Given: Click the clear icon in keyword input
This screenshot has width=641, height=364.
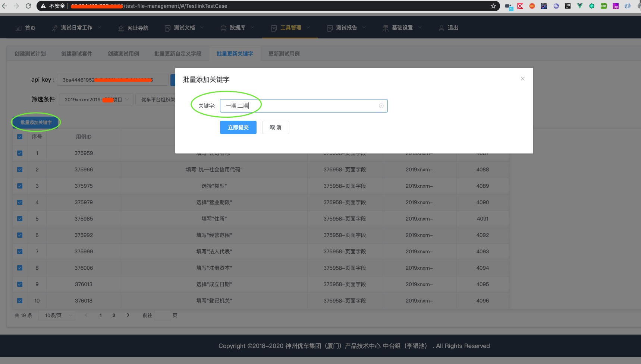Looking at the screenshot, I should click(x=381, y=106).
